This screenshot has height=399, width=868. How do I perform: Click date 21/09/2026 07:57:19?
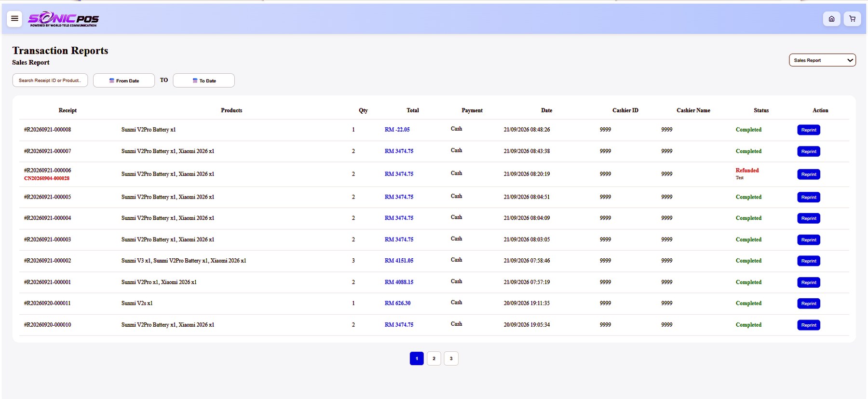coord(527,282)
